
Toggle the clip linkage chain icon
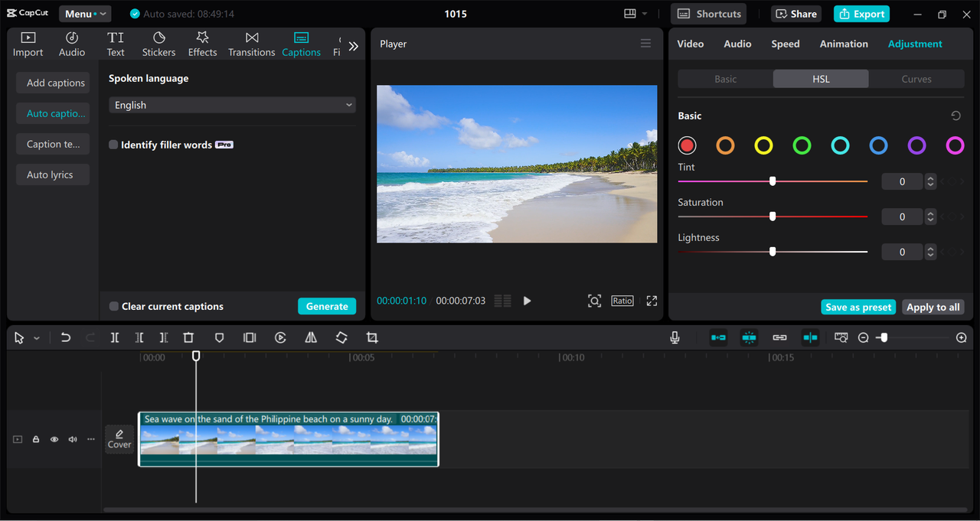pyautogui.click(x=779, y=337)
